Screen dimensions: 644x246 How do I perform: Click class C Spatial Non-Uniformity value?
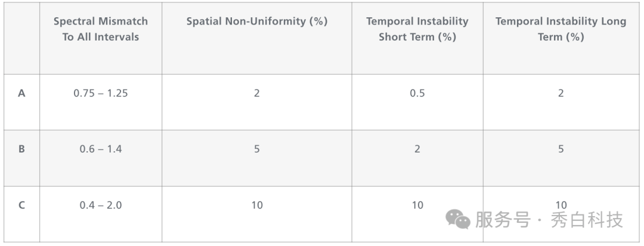pyautogui.click(x=256, y=205)
